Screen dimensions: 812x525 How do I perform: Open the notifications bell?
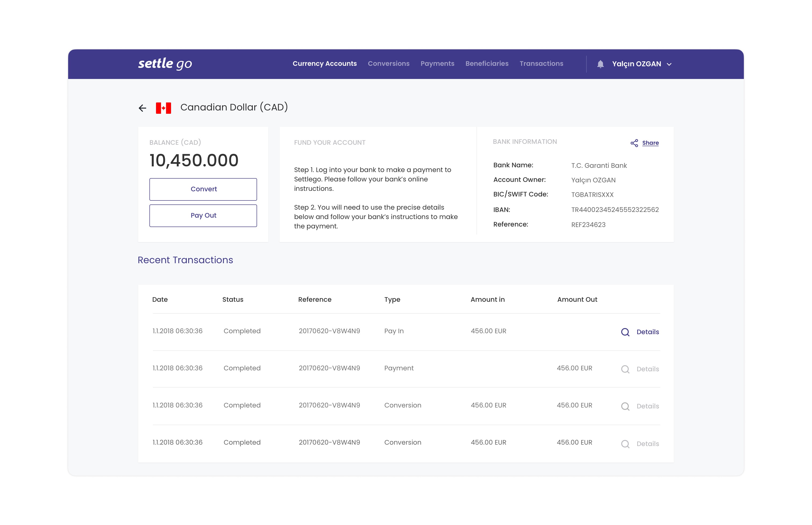(x=600, y=64)
